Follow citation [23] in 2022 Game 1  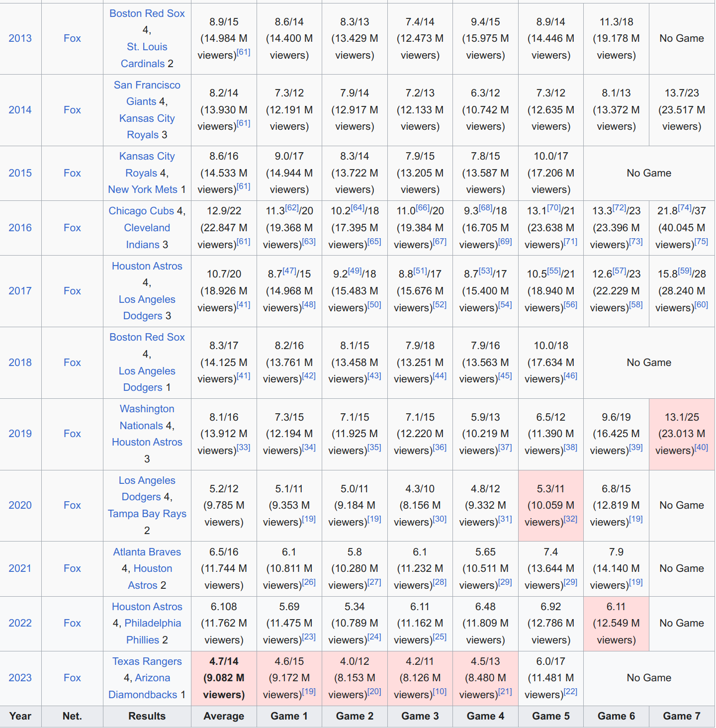tap(309, 637)
